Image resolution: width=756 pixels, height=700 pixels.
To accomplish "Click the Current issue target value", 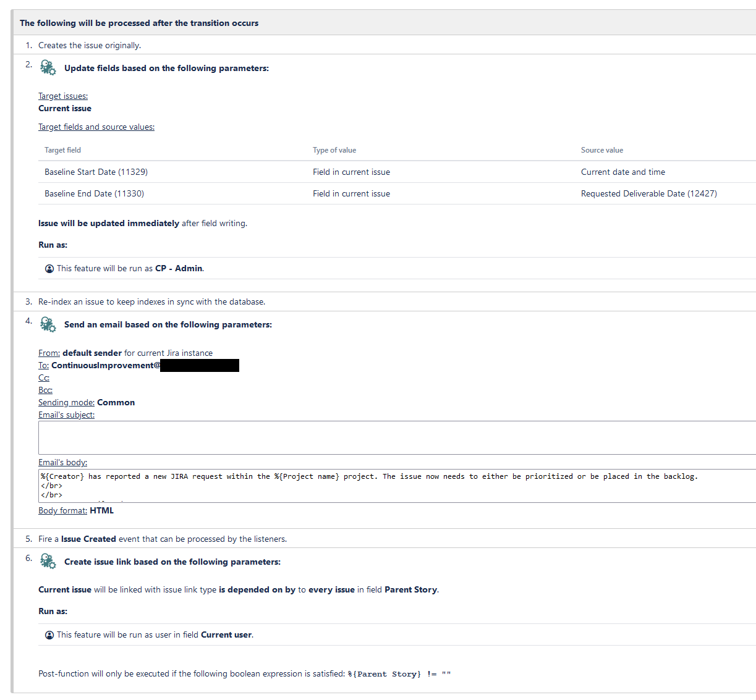I will coord(65,108).
